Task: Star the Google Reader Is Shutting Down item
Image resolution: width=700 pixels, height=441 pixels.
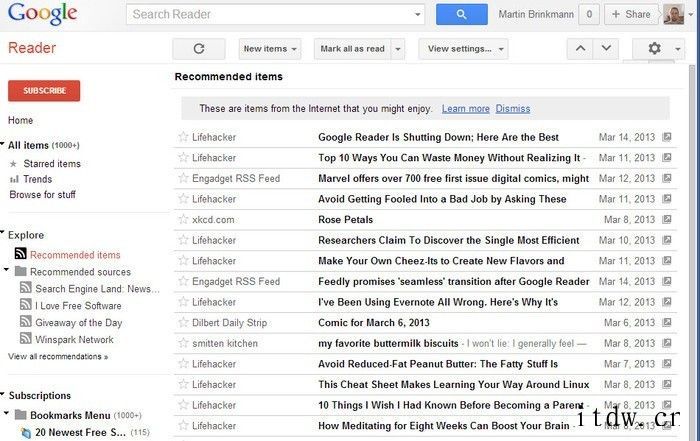Action: pos(183,137)
